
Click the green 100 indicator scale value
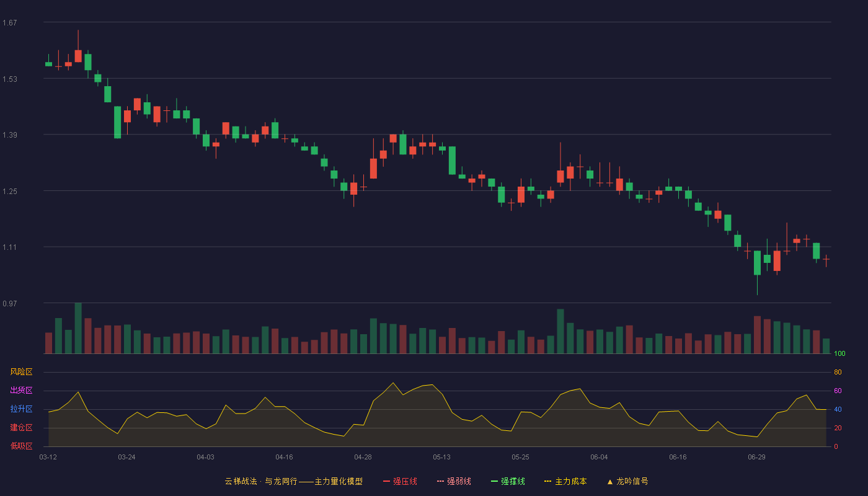point(839,354)
